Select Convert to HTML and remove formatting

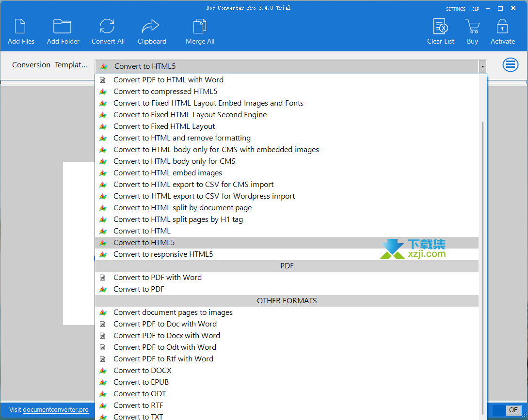[287, 138]
